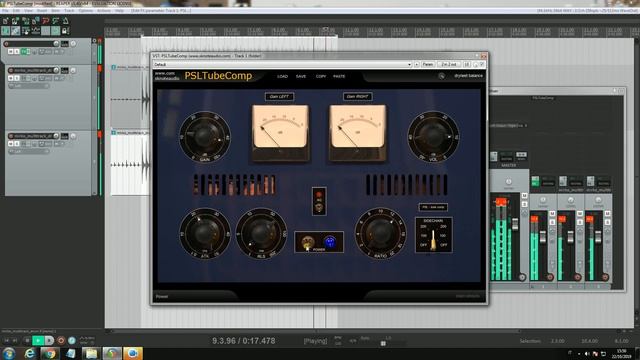
Task: Toggle the metronome toolbar icon
Action: [x=65, y=21]
